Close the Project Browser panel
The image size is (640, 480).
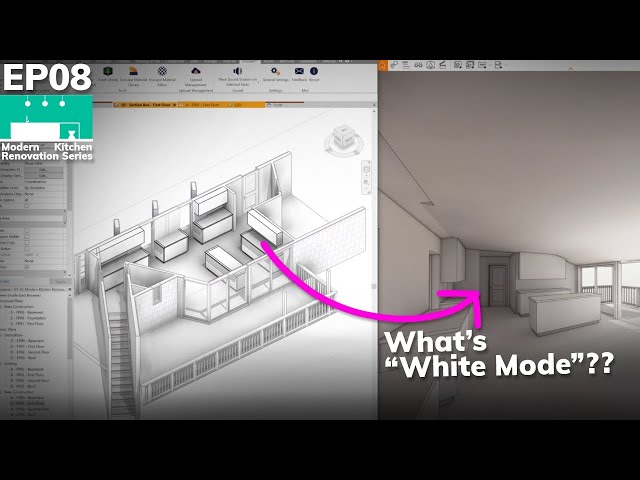[69, 289]
